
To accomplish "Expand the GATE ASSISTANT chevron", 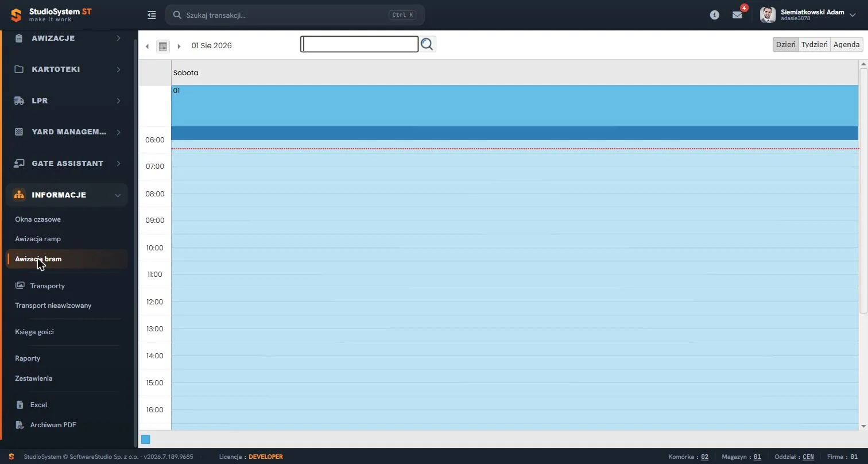I will click(118, 163).
